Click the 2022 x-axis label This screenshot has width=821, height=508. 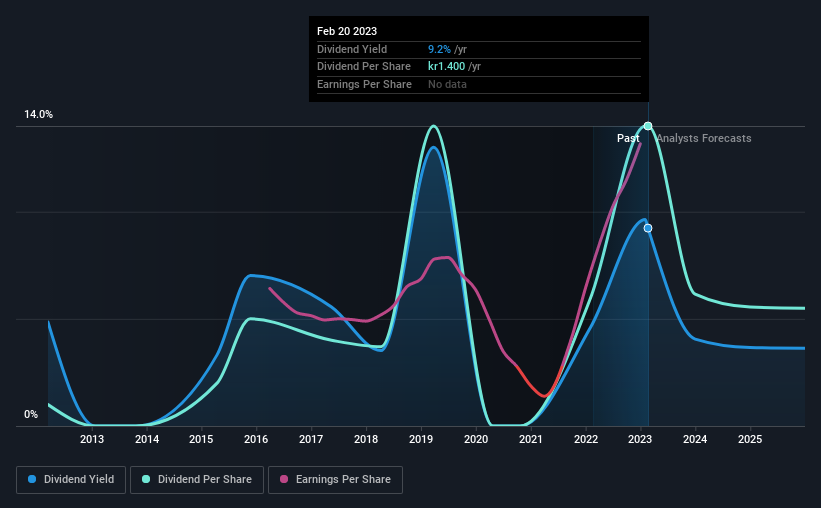coord(586,439)
